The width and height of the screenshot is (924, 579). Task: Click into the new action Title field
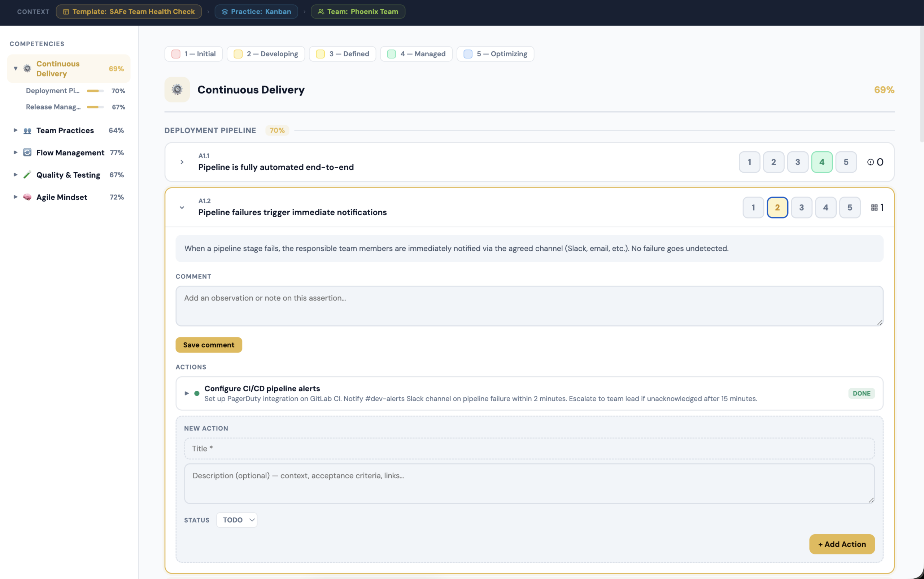[529, 448]
